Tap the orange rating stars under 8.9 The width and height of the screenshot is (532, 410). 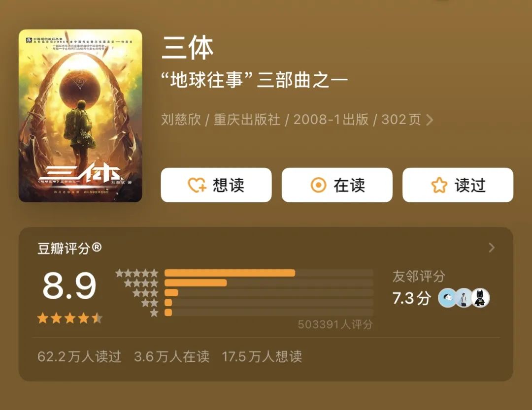click(x=70, y=318)
